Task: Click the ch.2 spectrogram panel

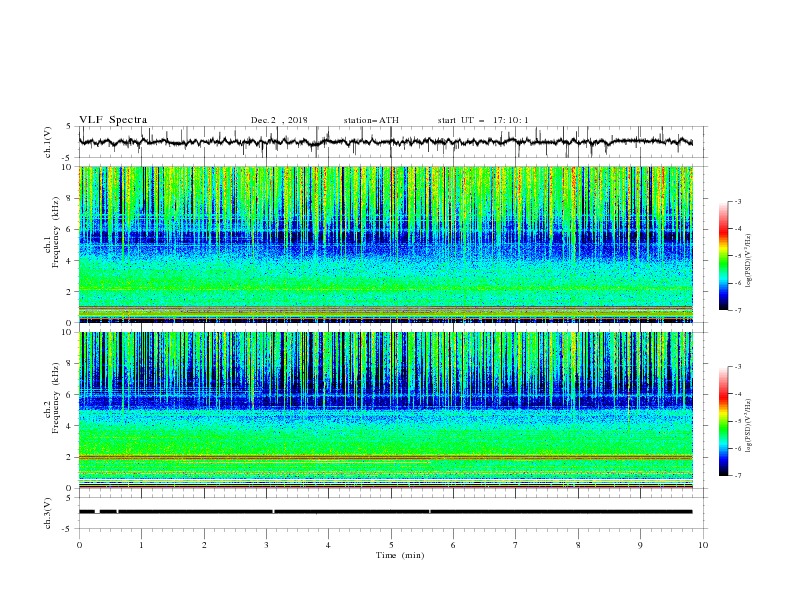Action: pyautogui.click(x=385, y=410)
